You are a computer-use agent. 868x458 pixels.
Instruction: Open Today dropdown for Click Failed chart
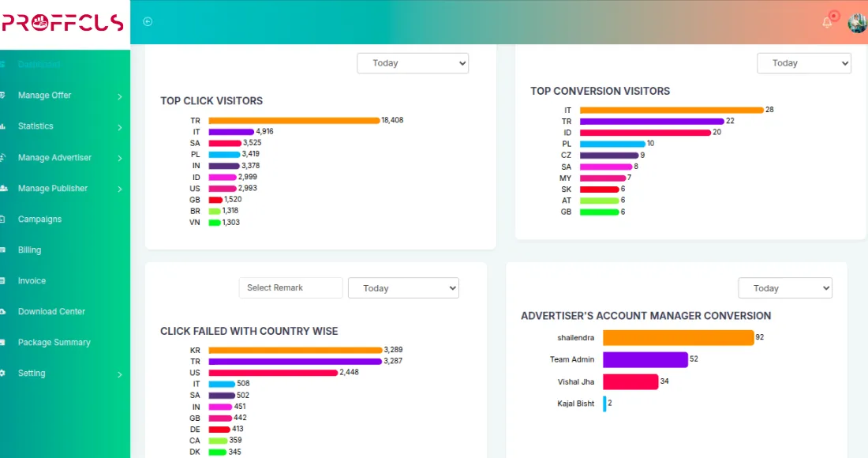coord(403,288)
